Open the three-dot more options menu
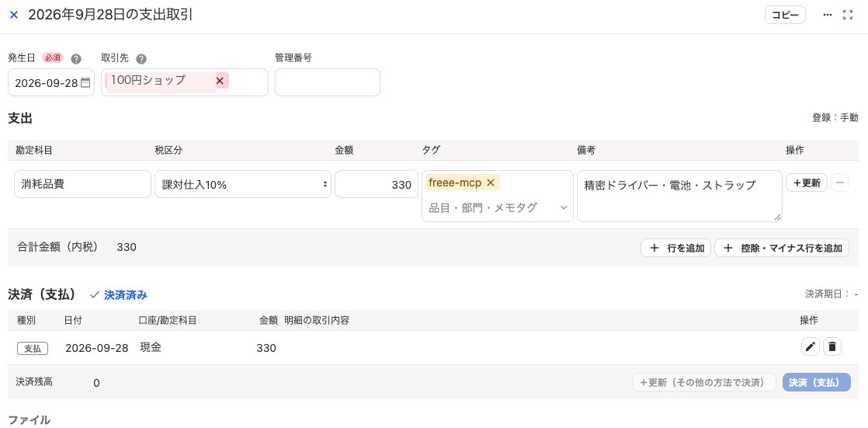868x428 pixels. 828,15
